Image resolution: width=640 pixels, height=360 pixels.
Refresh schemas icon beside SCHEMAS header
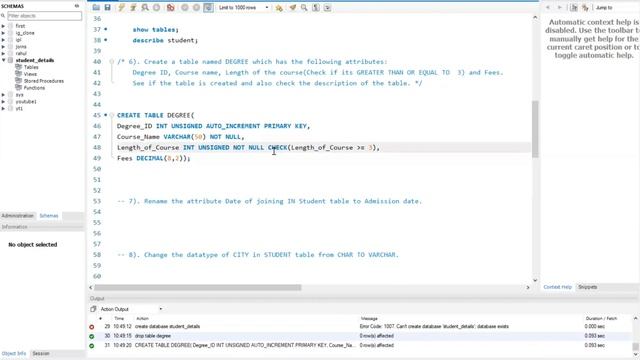(x=77, y=6)
